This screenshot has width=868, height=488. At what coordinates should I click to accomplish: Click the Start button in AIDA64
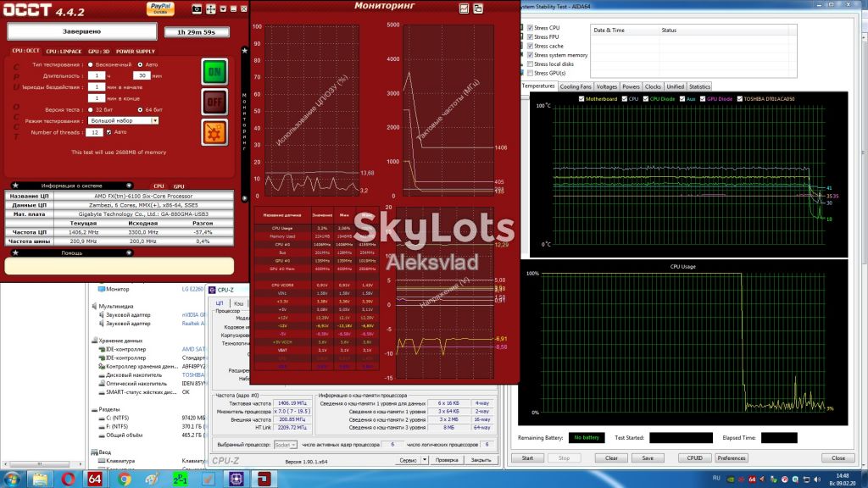[x=527, y=458]
